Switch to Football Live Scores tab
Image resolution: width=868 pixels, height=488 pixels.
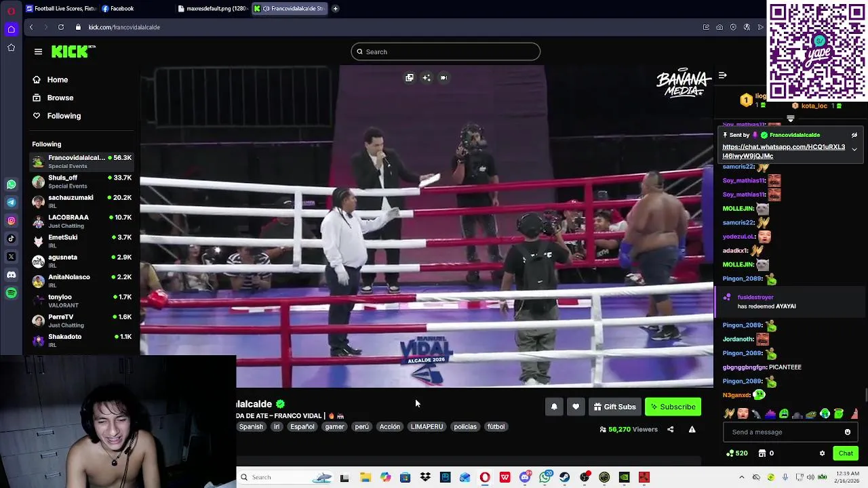[x=61, y=9]
